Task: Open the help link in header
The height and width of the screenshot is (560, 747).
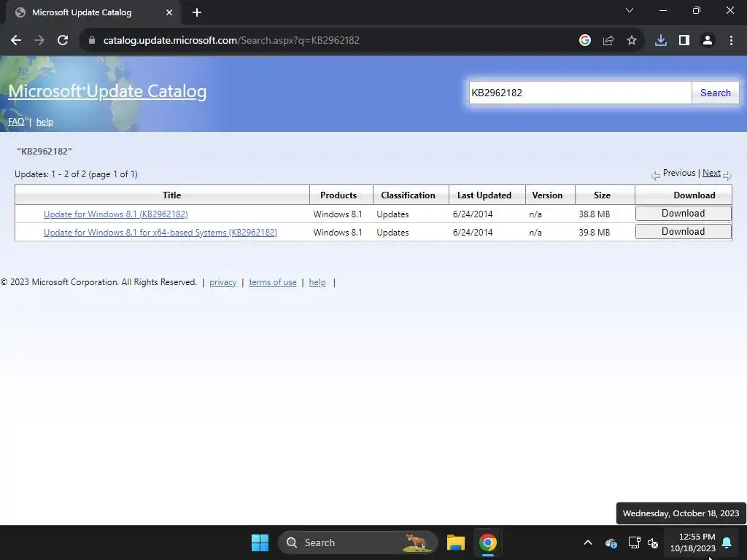Action: pos(44,122)
